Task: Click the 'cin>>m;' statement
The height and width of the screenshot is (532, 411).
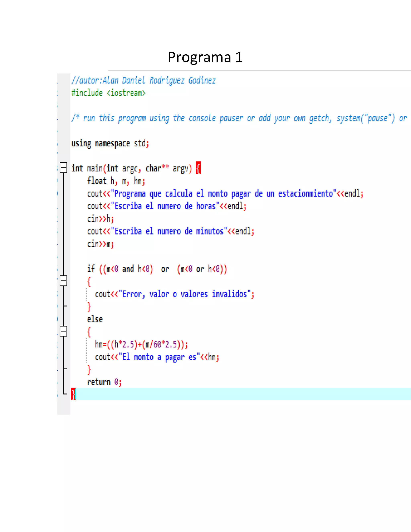Action: (x=100, y=244)
